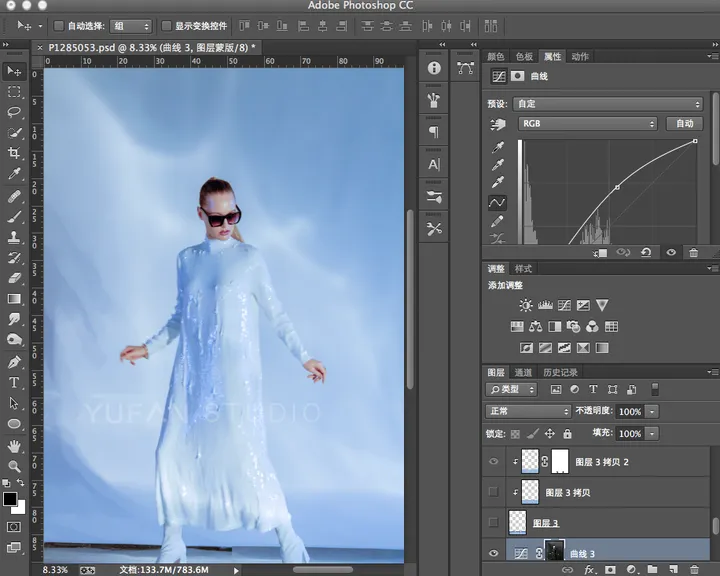Switch to the 动作 tab
The width and height of the screenshot is (720, 576).
click(x=580, y=56)
